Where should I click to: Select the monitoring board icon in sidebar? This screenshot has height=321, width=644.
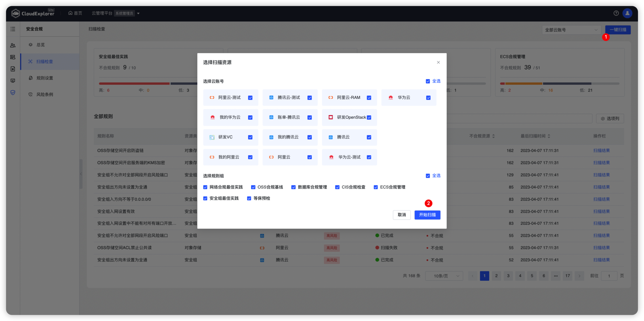[13, 80]
